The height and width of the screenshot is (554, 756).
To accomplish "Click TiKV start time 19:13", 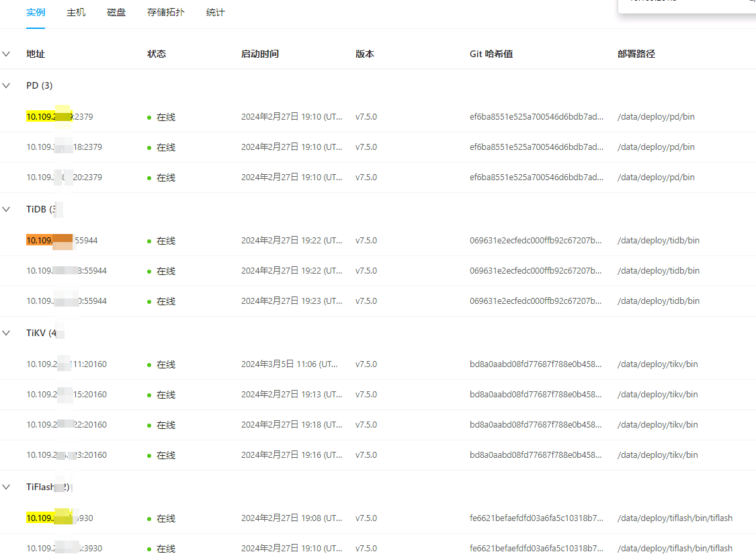I will (292, 395).
